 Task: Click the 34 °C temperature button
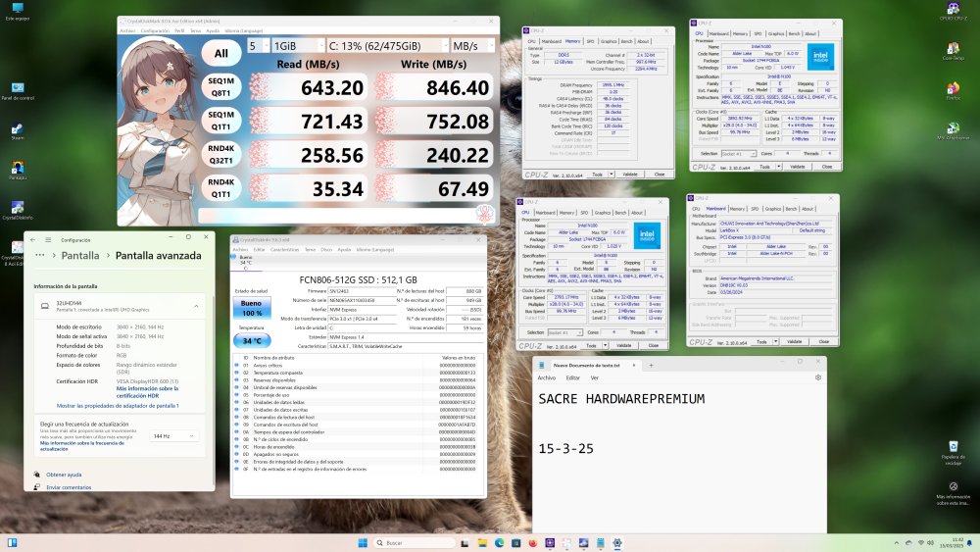coord(252,340)
